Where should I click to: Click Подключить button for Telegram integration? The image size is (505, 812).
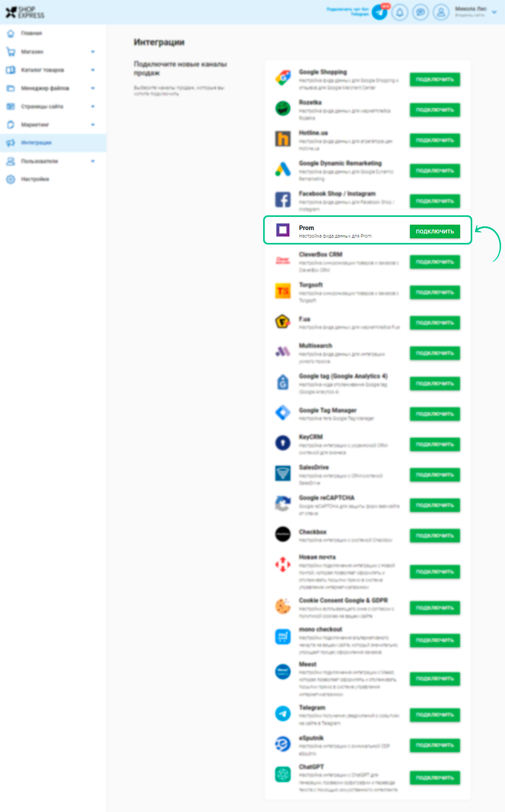(x=435, y=715)
